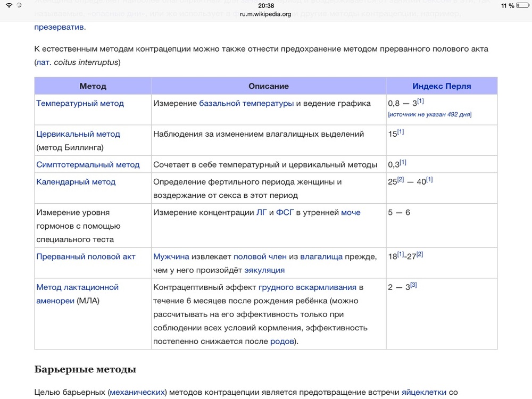Tap the ru.m.wikipedia.org address text
This screenshot has height=399, width=532.
pos(265,14)
